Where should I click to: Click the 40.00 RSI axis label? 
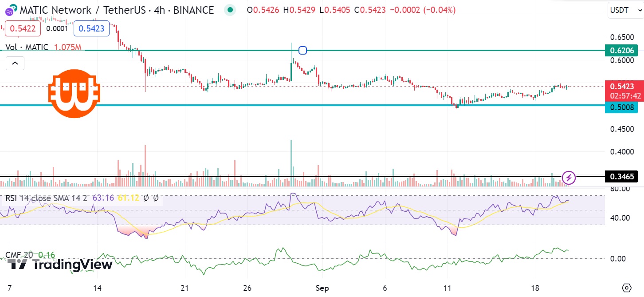620,218
